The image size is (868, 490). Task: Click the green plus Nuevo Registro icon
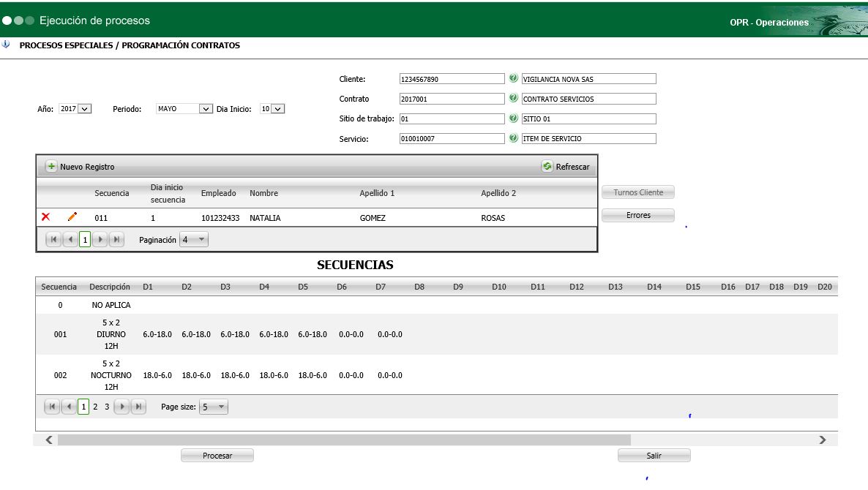[x=51, y=166]
